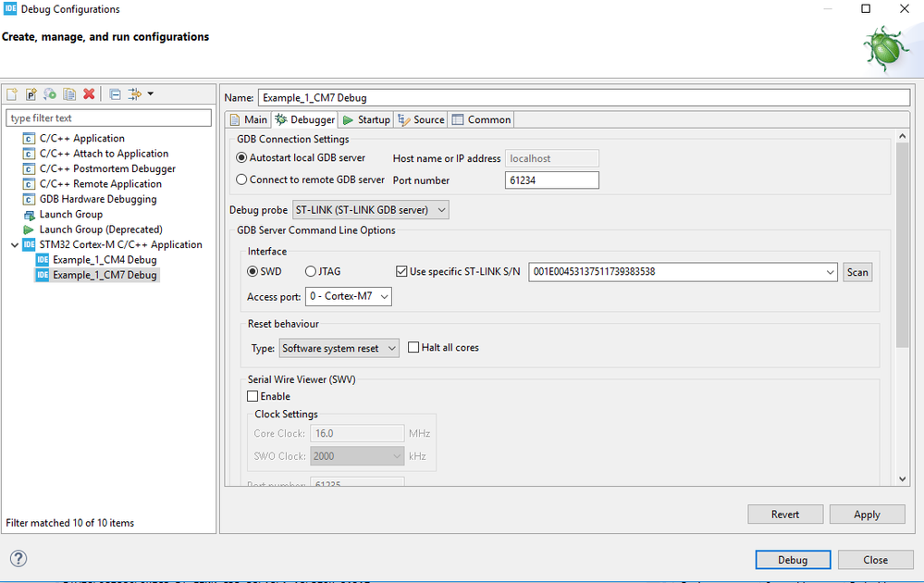This screenshot has width=924, height=583.
Task: Select C/C++ Application tree item
Action: click(82, 139)
